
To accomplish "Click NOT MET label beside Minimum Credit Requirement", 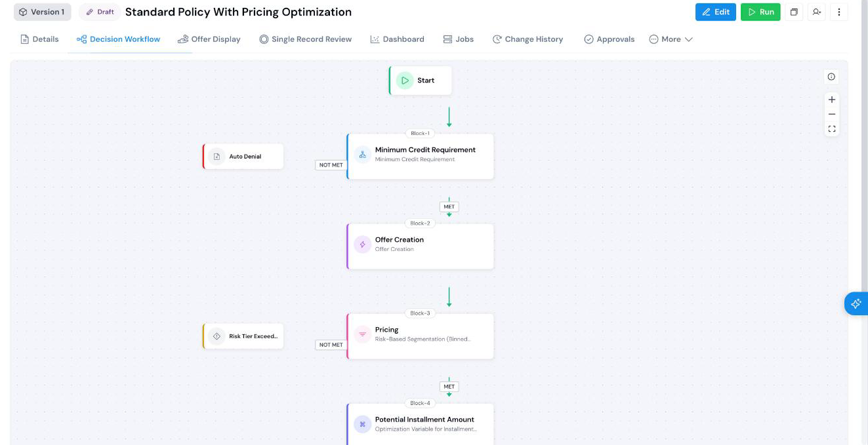I will click(x=331, y=165).
